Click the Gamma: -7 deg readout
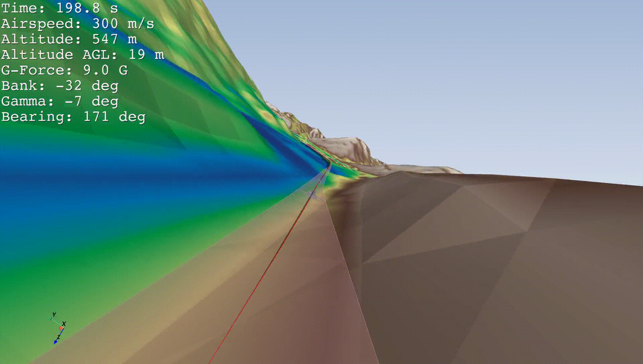The width and height of the screenshot is (643, 364). pos(60,101)
